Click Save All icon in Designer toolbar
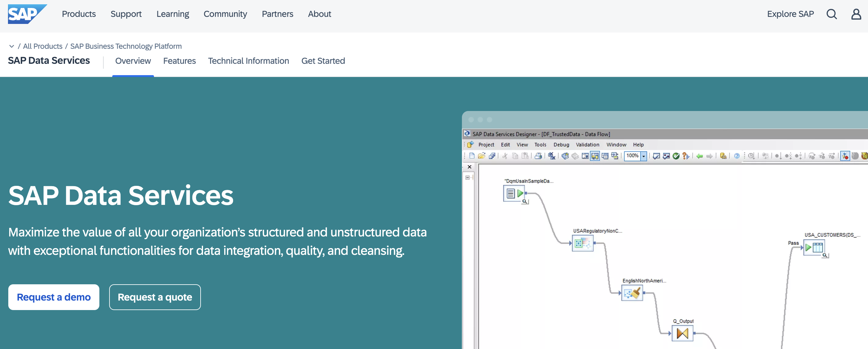Image resolution: width=868 pixels, height=349 pixels. tap(492, 156)
